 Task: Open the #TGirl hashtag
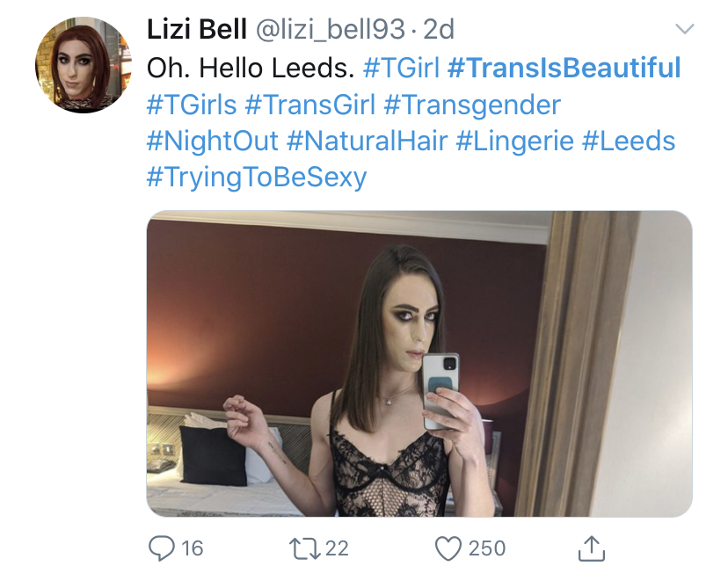(x=401, y=67)
